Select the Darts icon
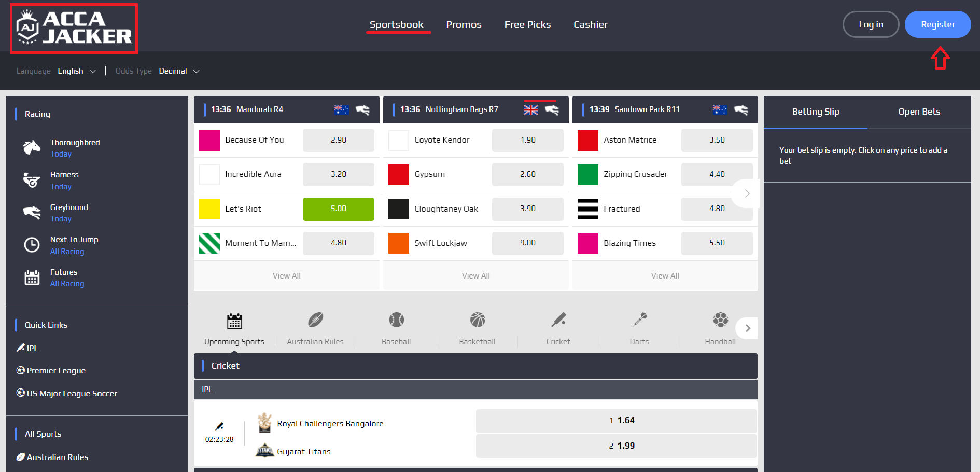 pos(639,320)
